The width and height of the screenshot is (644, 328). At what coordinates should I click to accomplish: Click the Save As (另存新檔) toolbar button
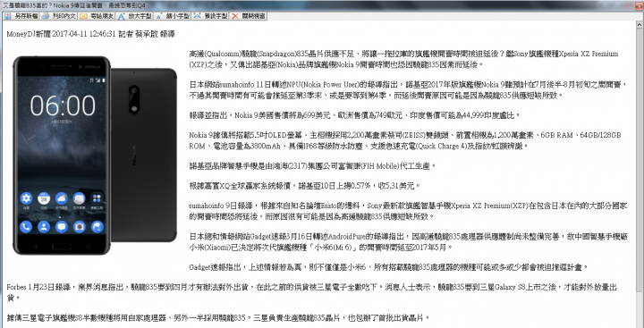(x=21, y=16)
